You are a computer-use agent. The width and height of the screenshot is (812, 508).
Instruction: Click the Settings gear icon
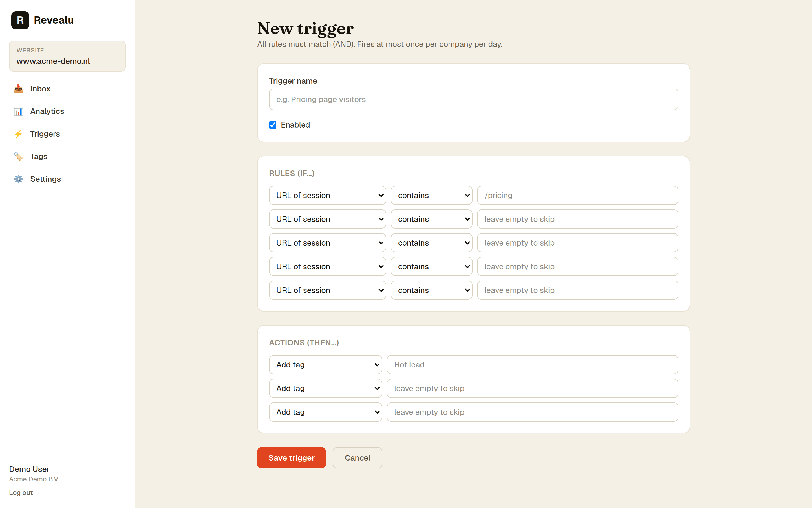[18, 179]
